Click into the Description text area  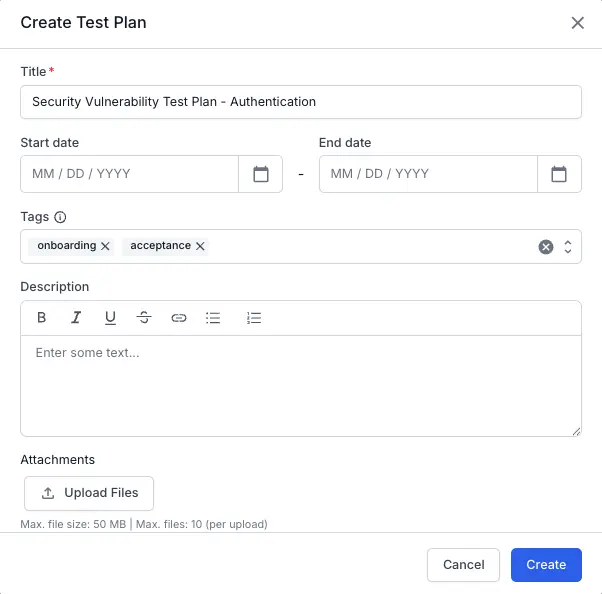click(x=300, y=385)
